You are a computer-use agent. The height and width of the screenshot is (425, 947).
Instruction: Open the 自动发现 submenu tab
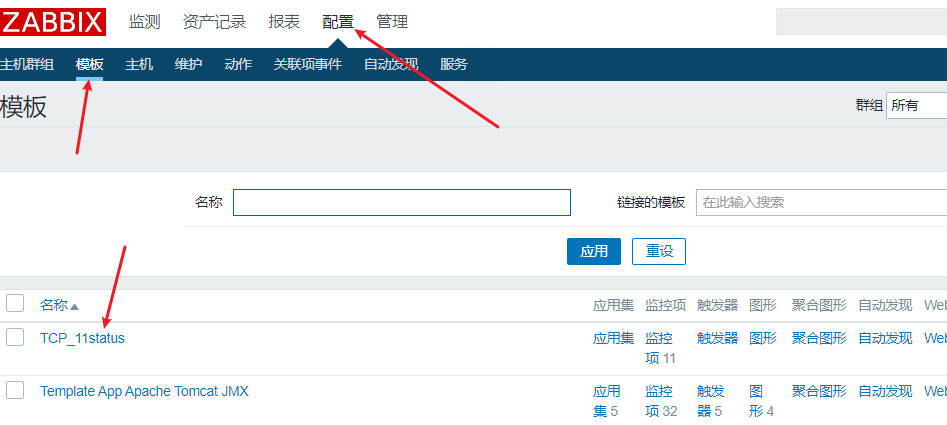coord(390,64)
